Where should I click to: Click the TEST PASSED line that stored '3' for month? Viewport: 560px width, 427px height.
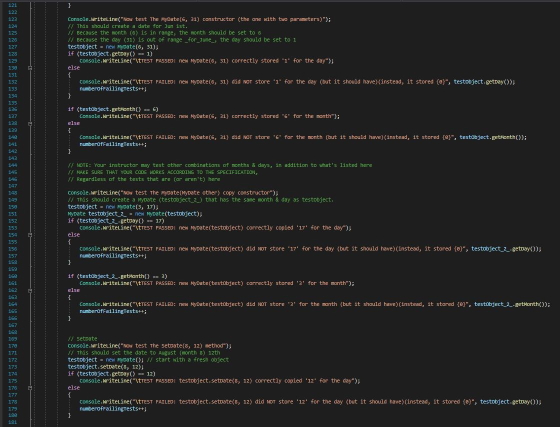tap(217, 283)
